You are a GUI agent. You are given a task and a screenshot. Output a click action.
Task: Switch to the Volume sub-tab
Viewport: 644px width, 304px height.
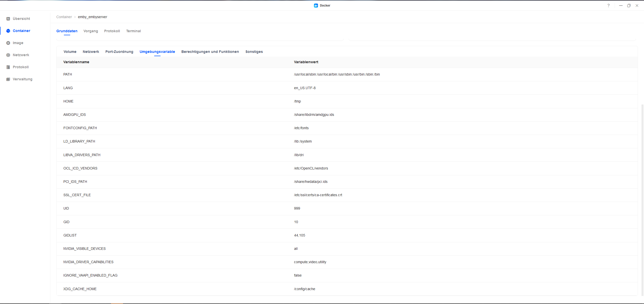click(x=70, y=52)
